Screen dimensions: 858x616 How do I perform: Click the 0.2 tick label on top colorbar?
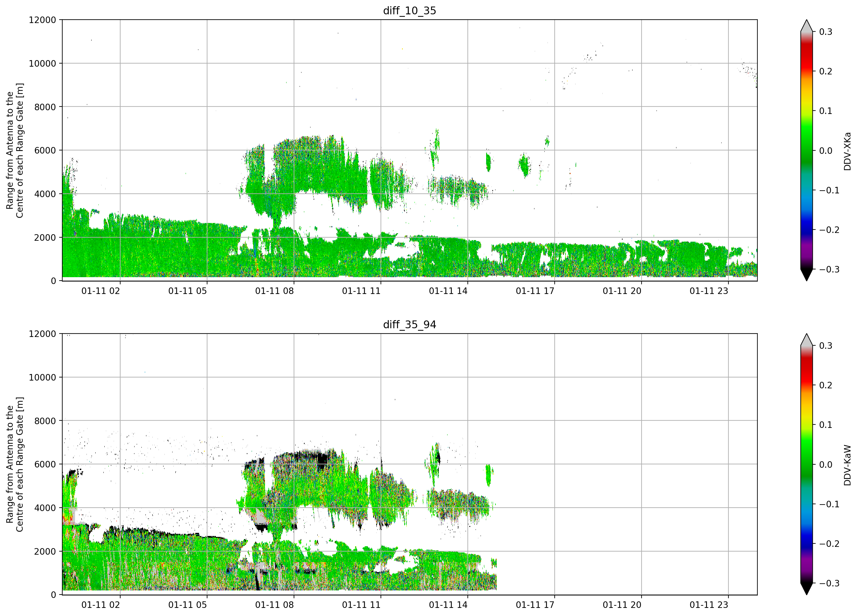point(826,72)
